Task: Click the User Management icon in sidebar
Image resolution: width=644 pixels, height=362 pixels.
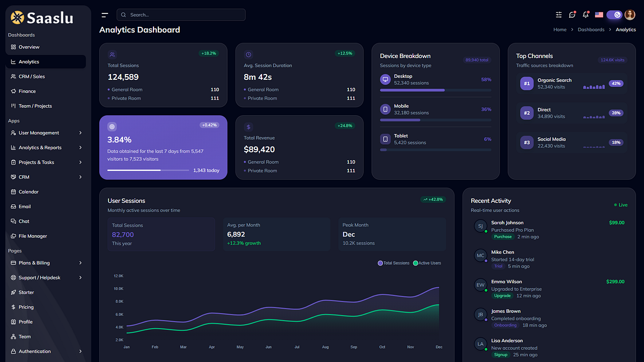Action: [x=13, y=133]
